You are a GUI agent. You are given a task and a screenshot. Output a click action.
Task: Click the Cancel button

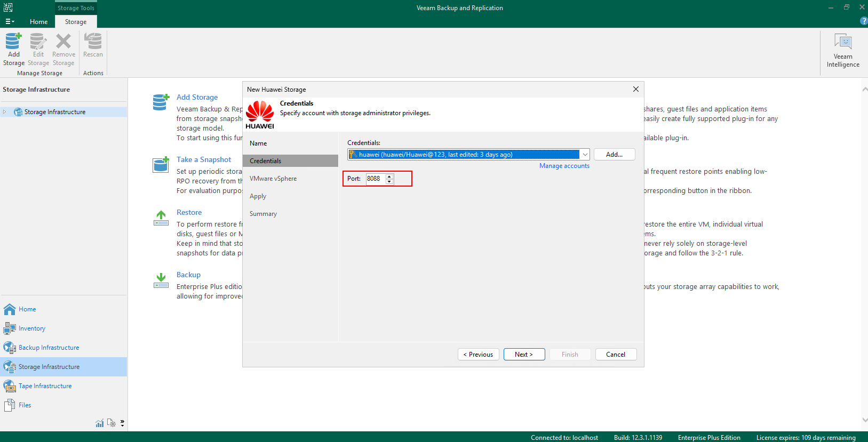616,355
